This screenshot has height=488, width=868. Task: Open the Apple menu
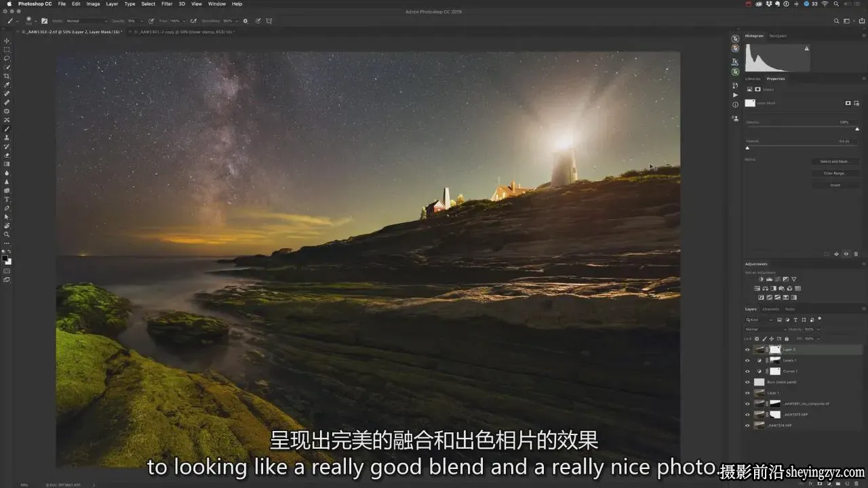(9, 4)
